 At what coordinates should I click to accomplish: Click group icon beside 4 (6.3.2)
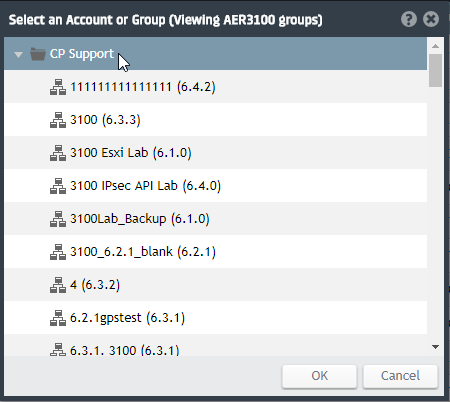58,285
